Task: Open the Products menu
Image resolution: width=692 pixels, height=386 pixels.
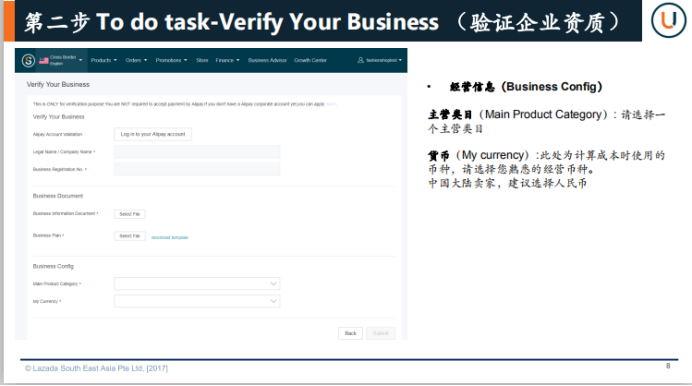Action: point(104,60)
